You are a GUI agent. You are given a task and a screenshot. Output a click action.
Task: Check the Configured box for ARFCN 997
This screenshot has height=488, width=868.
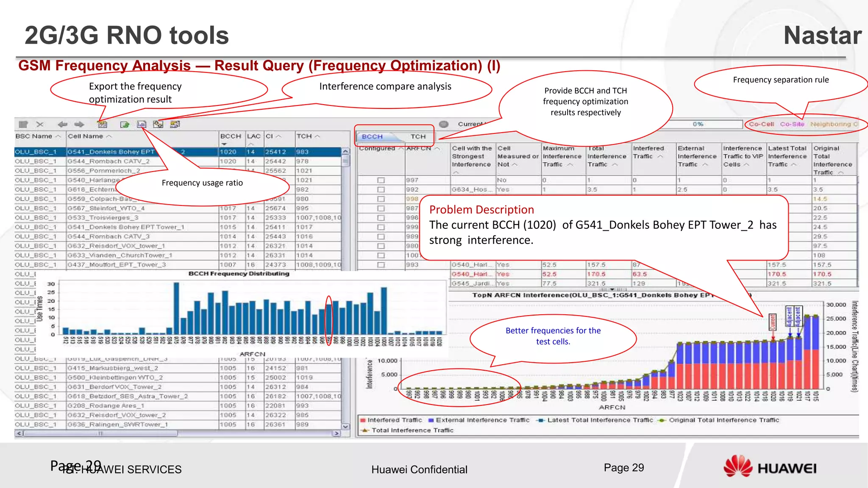[381, 180]
